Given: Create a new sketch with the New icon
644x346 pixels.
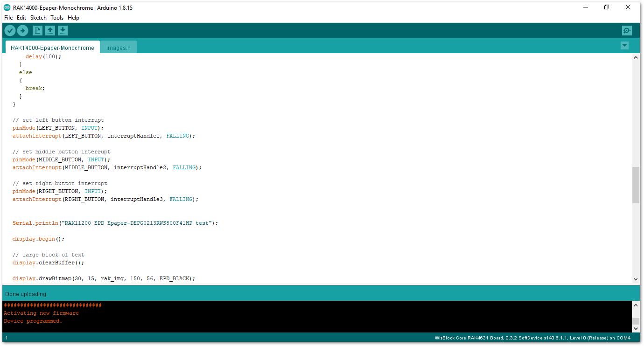Looking at the screenshot, I should pyautogui.click(x=37, y=31).
